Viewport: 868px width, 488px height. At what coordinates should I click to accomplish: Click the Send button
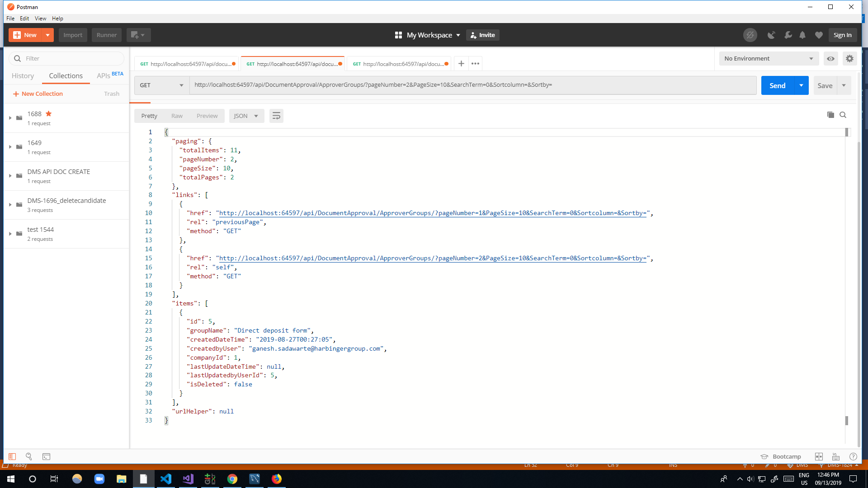[777, 85]
